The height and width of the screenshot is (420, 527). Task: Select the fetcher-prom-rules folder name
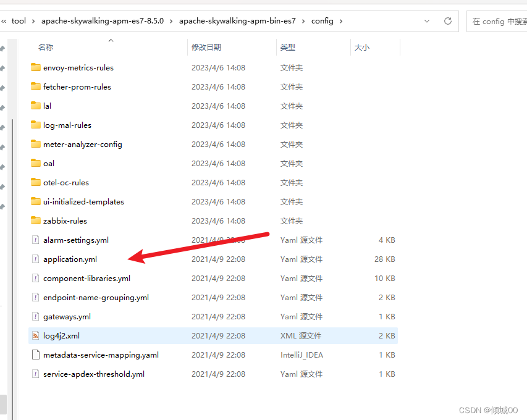(x=77, y=86)
